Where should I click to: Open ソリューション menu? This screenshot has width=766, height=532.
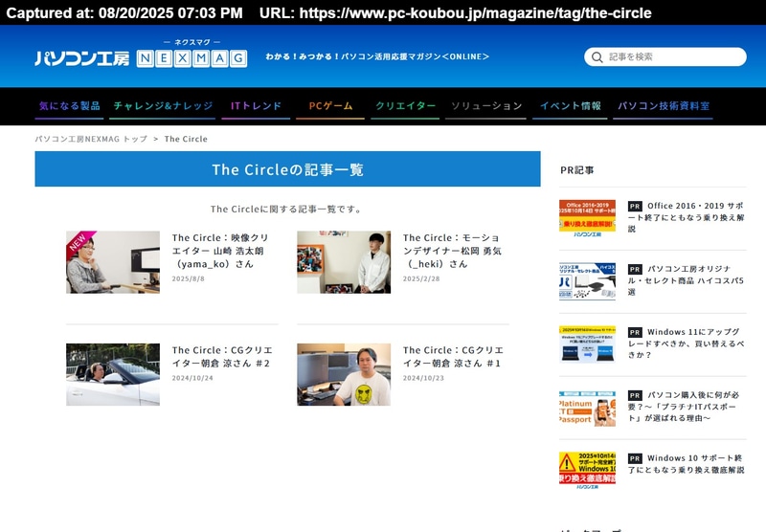point(486,106)
